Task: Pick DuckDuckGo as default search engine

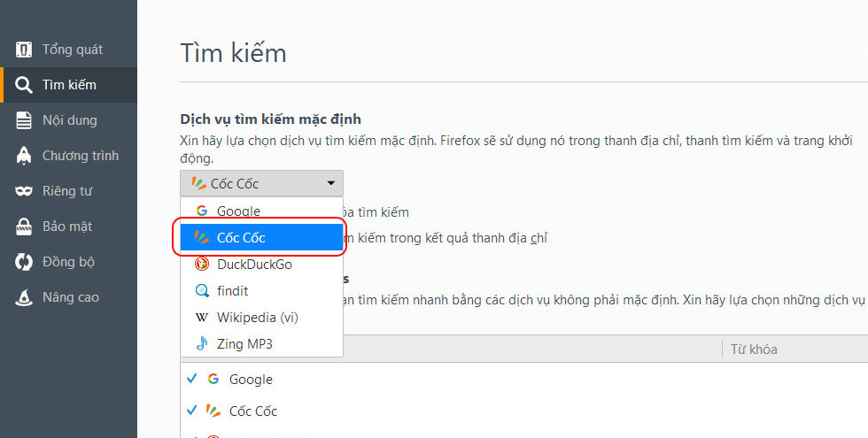Action: 254,264
